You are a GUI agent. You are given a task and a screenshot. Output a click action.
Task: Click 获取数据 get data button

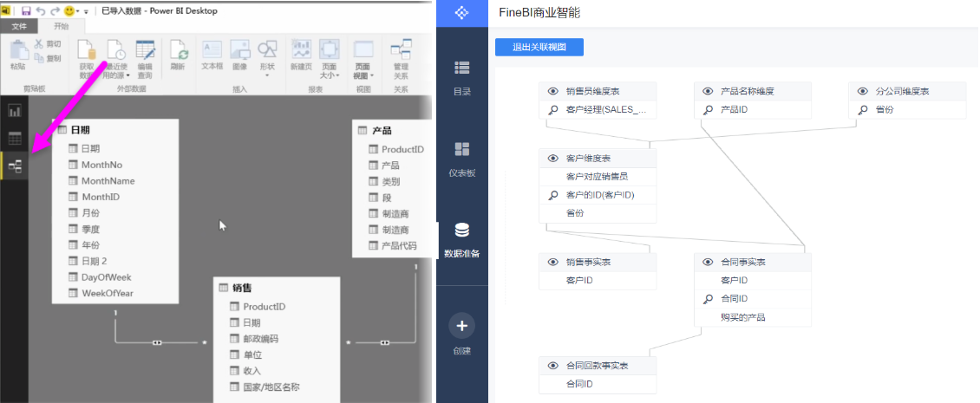click(86, 58)
